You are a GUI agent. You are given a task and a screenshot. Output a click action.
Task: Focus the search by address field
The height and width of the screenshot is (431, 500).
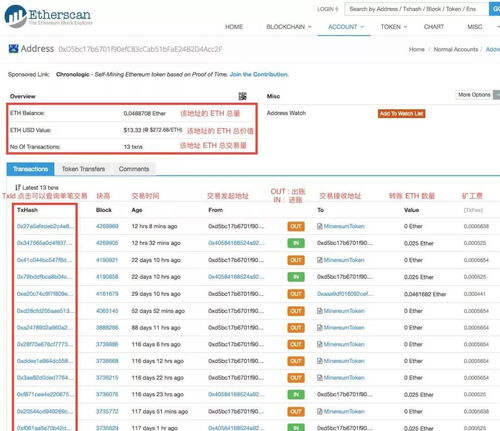(417, 9)
